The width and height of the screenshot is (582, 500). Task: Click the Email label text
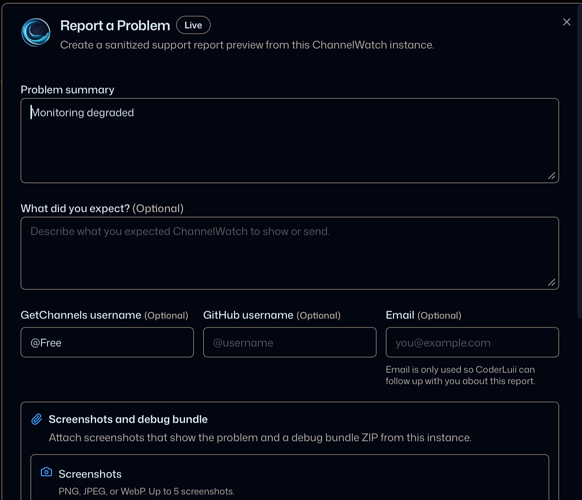400,315
